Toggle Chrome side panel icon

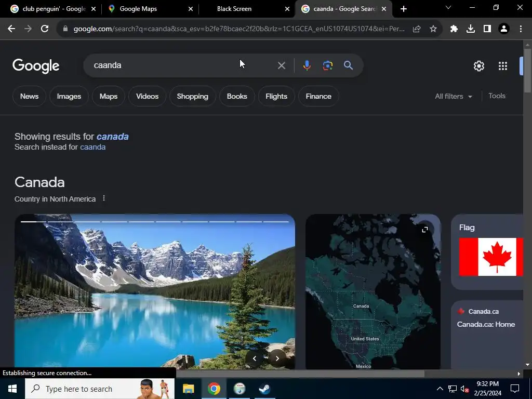point(487,29)
